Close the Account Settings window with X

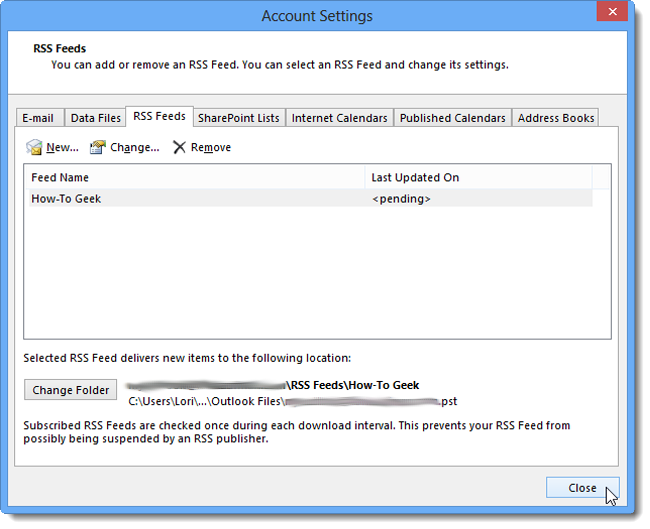tap(612, 12)
